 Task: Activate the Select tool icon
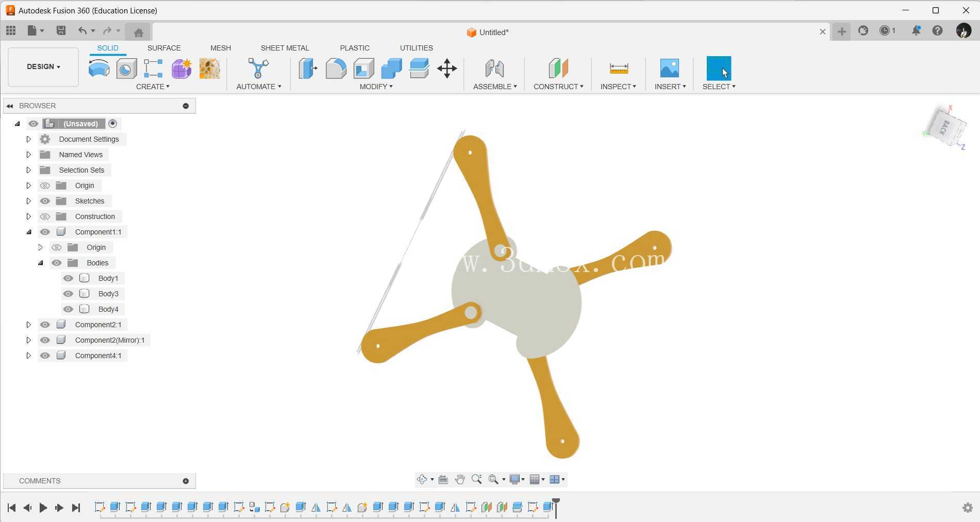tap(719, 68)
